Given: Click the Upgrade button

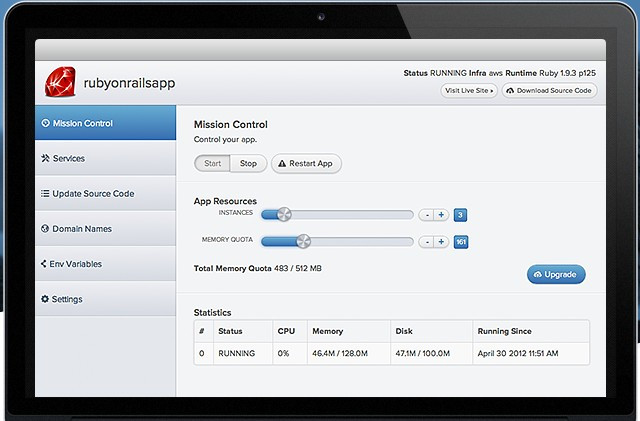Looking at the screenshot, I should click(x=556, y=274).
